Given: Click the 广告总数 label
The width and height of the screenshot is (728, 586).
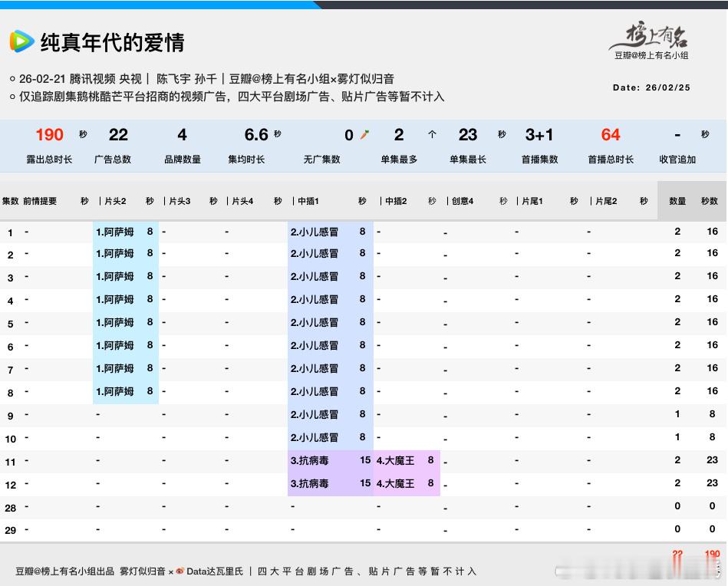Looking at the screenshot, I should pos(113,160).
